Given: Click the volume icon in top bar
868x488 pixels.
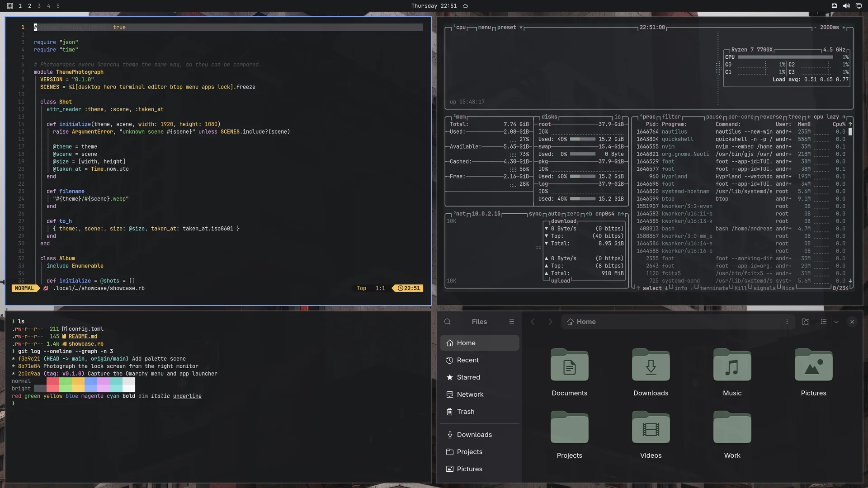Looking at the screenshot, I should (846, 6).
